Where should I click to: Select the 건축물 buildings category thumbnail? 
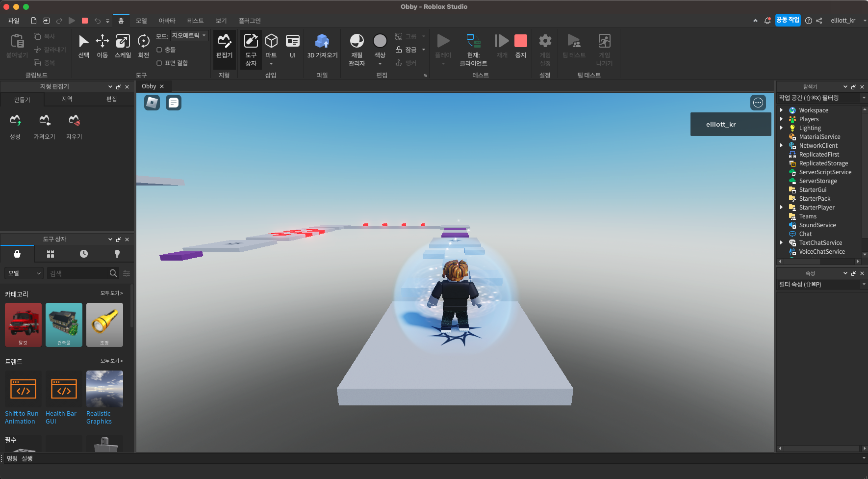point(64,325)
